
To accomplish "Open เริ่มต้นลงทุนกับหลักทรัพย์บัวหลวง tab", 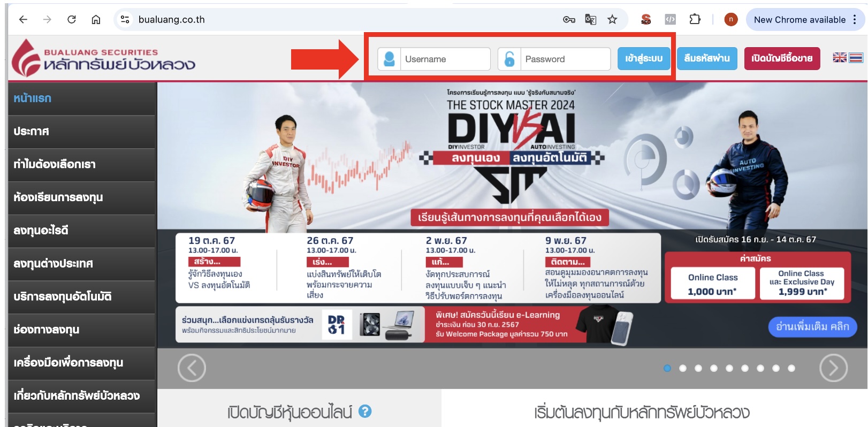I will pyautogui.click(x=642, y=412).
